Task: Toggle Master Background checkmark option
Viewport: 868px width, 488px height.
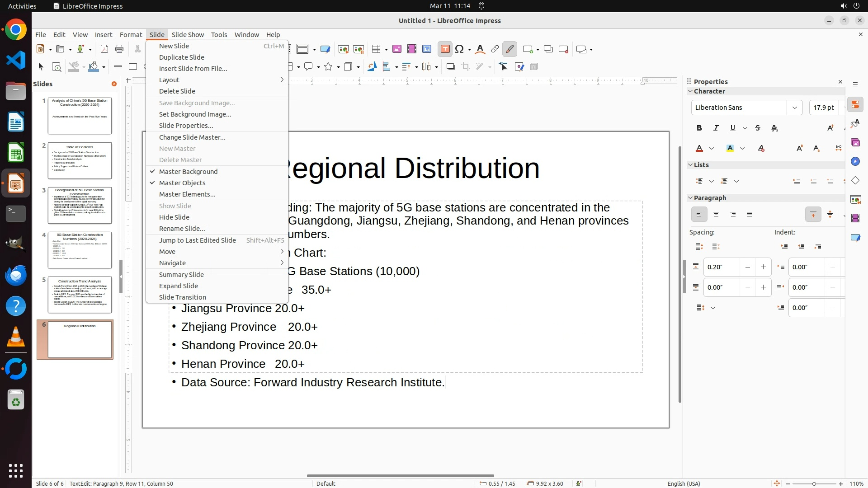Action: click(x=188, y=172)
